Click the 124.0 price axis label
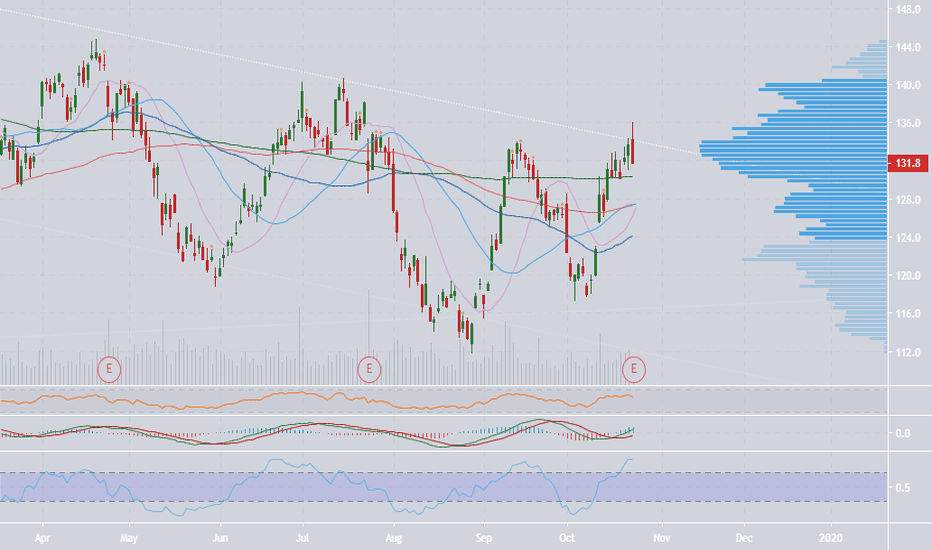The width and height of the screenshot is (932, 550). click(908, 238)
